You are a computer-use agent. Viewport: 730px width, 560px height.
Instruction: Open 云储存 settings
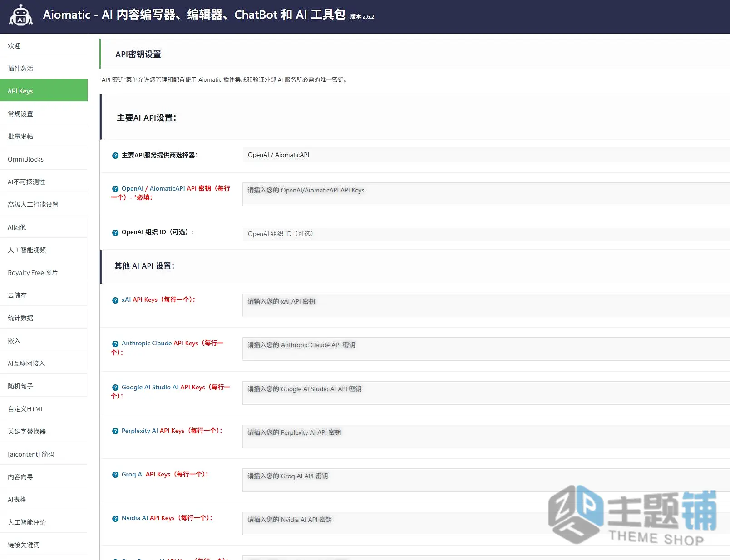[44, 295]
